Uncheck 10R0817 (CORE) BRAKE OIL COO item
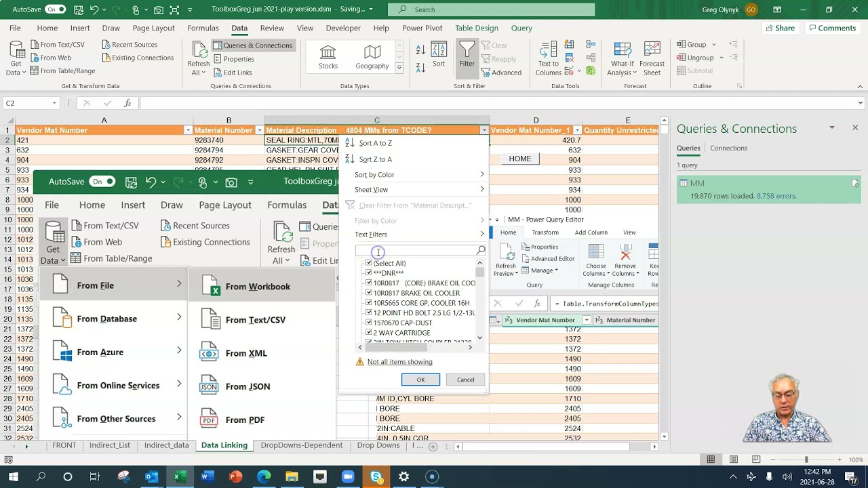The image size is (868, 488). pos(369,283)
